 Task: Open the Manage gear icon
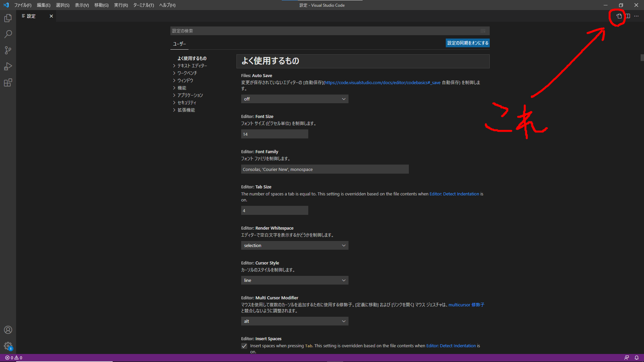pos(8,346)
